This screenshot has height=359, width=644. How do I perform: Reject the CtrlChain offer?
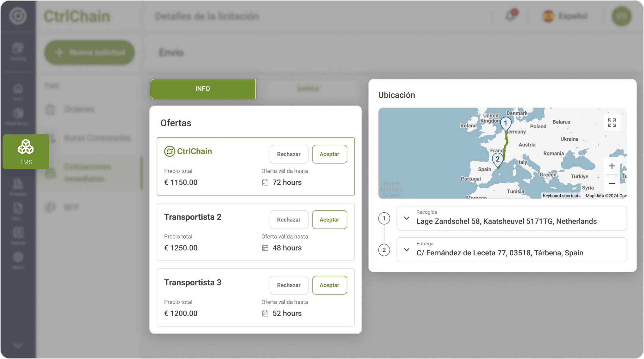pos(289,154)
